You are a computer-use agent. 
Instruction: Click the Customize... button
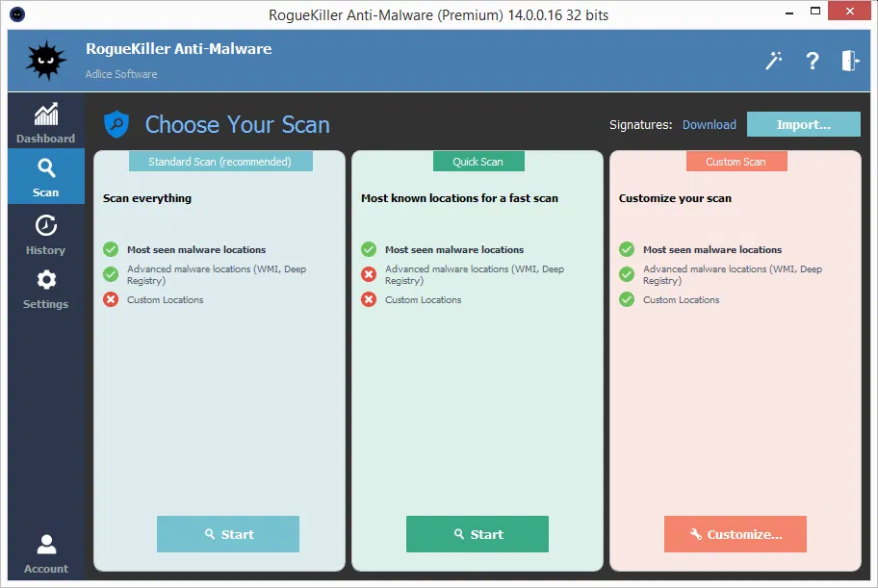pyautogui.click(x=736, y=534)
